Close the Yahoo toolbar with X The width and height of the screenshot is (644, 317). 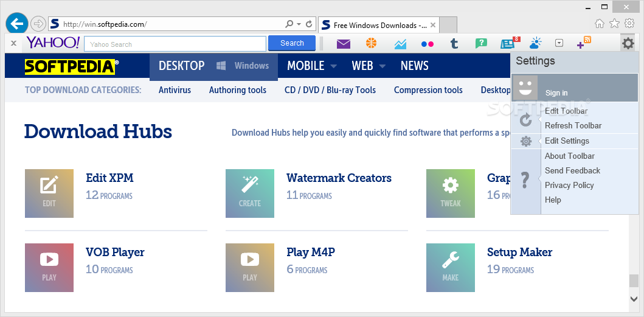pos(13,43)
